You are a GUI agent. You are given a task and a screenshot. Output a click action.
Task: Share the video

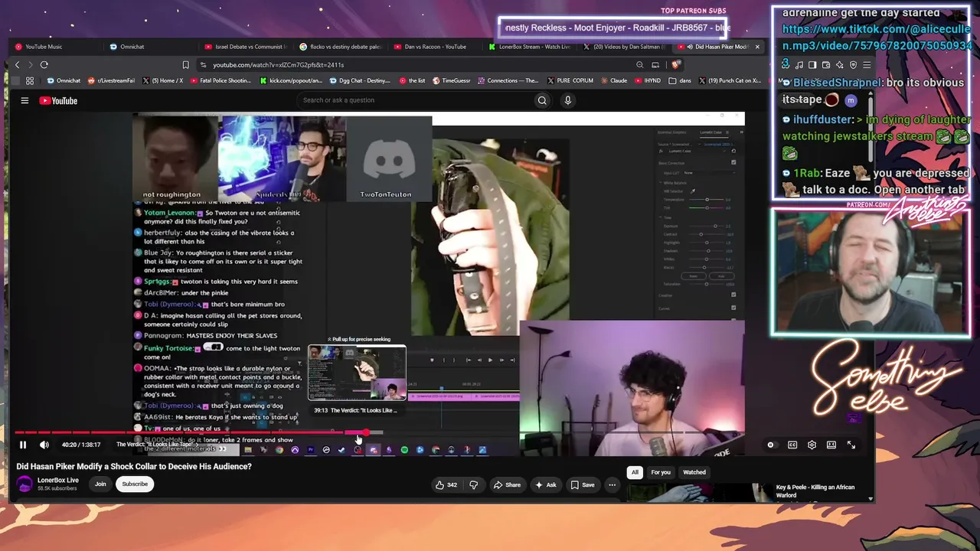coord(507,484)
